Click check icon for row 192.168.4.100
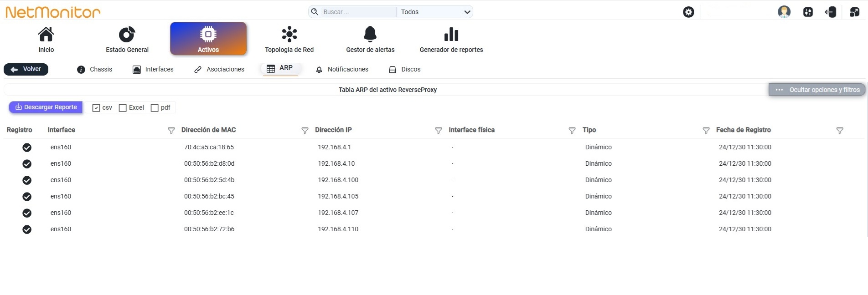 pyautogui.click(x=27, y=180)
